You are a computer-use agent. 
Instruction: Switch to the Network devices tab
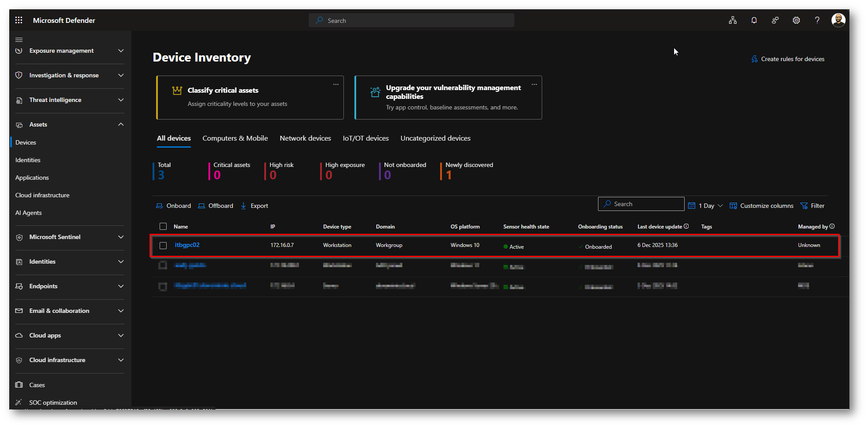[x=305, y=138]
